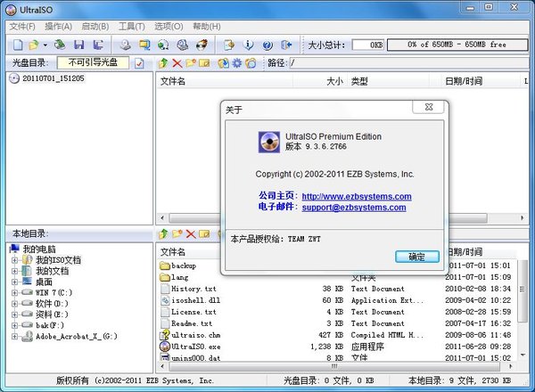Click the 确定 button in About dialog
The height and width of the screenshot is (392, 535).
(417, 257)
